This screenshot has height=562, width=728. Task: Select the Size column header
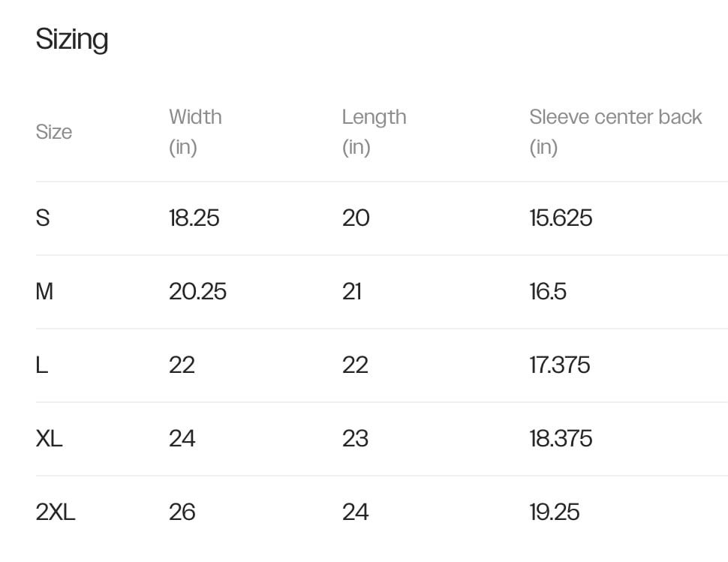54,132
